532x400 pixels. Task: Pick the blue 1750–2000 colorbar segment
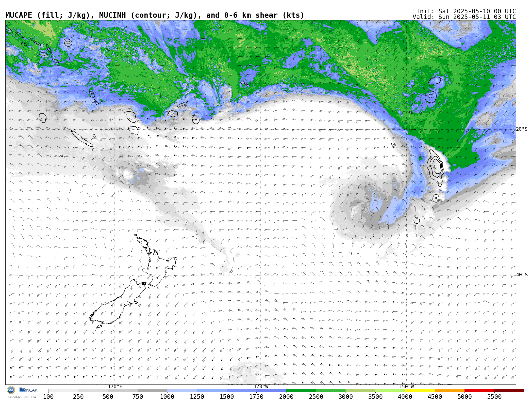point(271,391)
